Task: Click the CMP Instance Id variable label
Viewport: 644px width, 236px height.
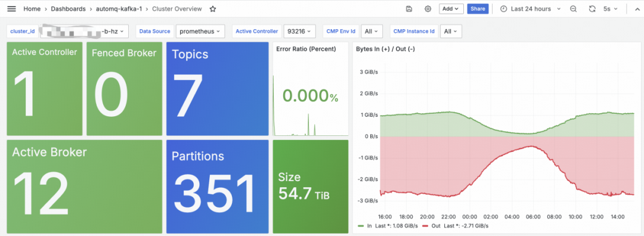Action: pyautogui.click(x=414, y=31)
